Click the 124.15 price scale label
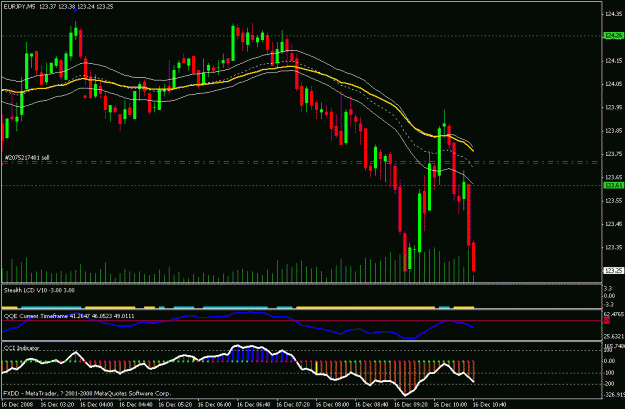The width and height of the screenshot is (625, 409). point(613,61)
